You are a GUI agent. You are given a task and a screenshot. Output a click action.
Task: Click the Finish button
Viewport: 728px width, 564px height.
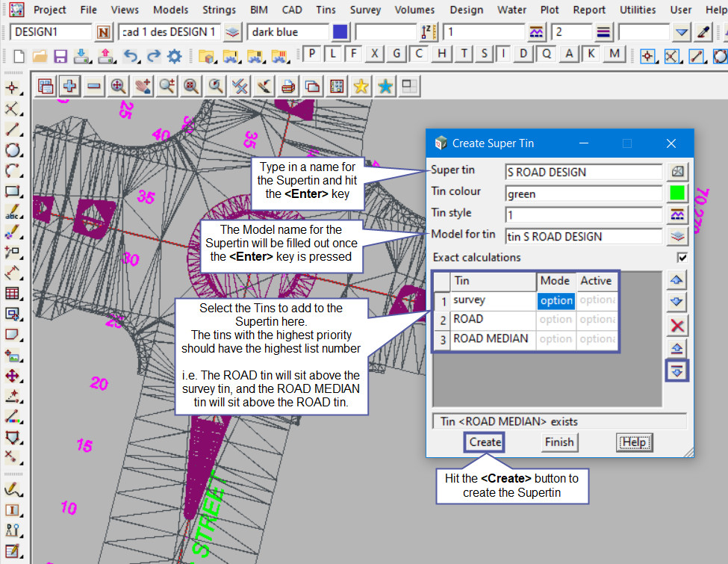[559, 442]
